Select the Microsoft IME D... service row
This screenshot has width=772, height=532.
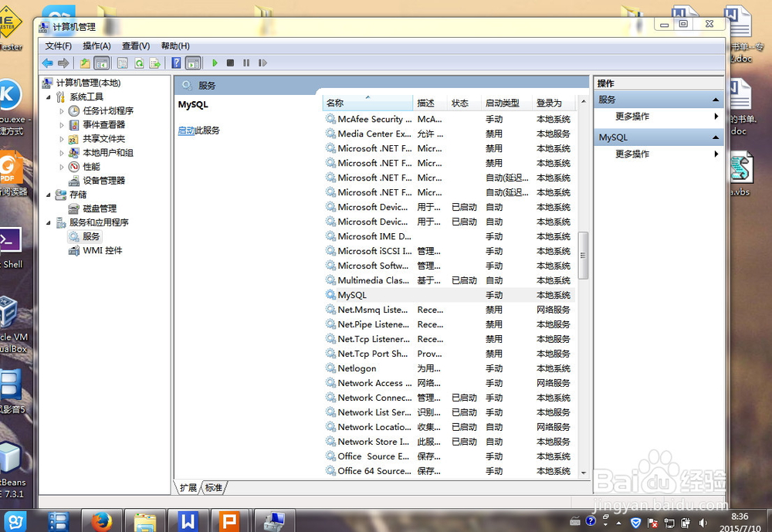pos(449,236)
